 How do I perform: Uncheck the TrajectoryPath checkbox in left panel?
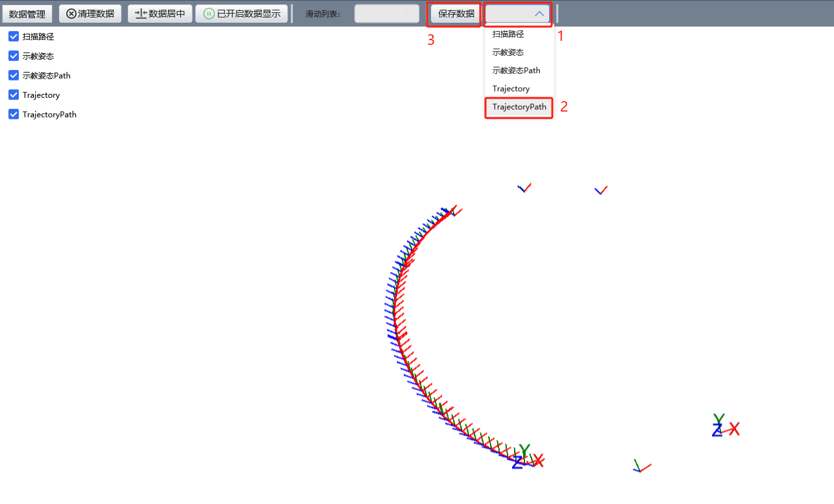click(x=14, y=114)
